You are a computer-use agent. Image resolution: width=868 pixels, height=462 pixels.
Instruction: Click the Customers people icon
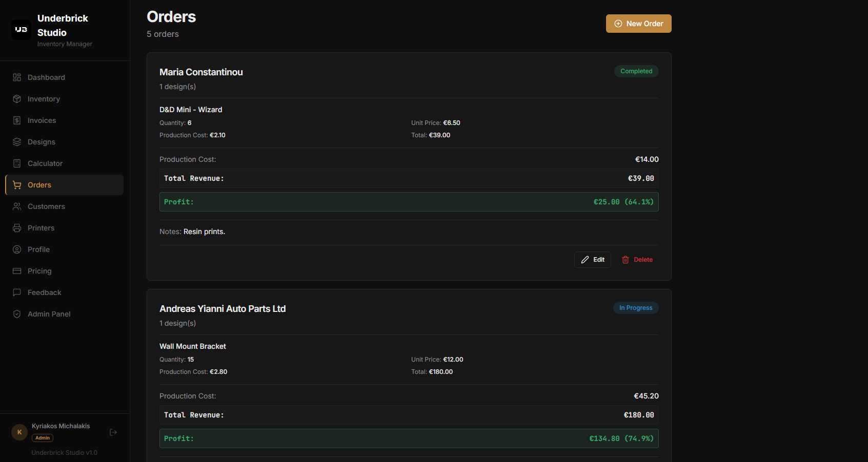pos(17,206)
